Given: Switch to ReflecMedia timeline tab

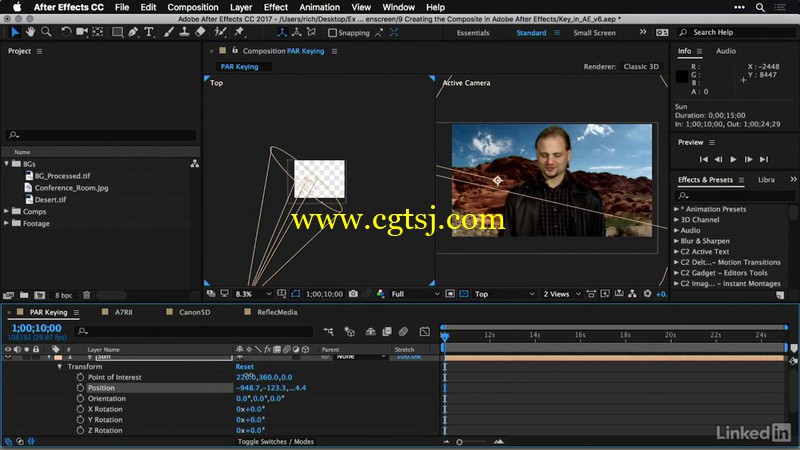Looking at the screenshot, I should point(277,312).
